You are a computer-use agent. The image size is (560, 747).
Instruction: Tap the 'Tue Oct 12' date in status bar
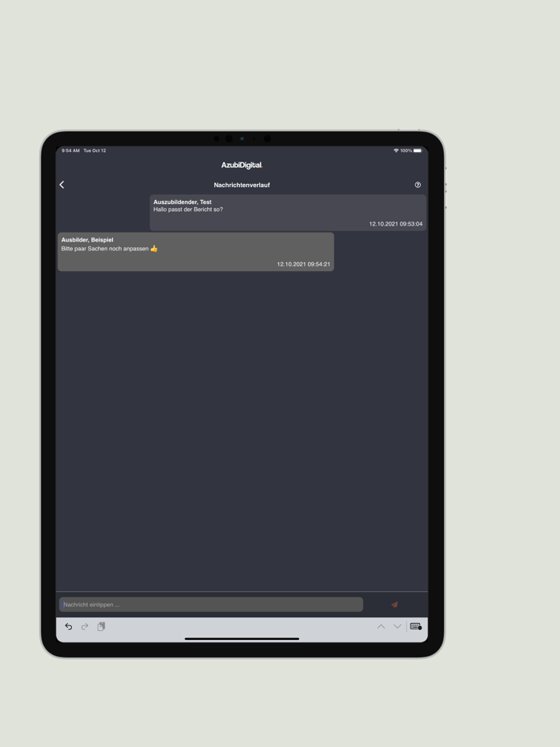(x=95, y=150)
